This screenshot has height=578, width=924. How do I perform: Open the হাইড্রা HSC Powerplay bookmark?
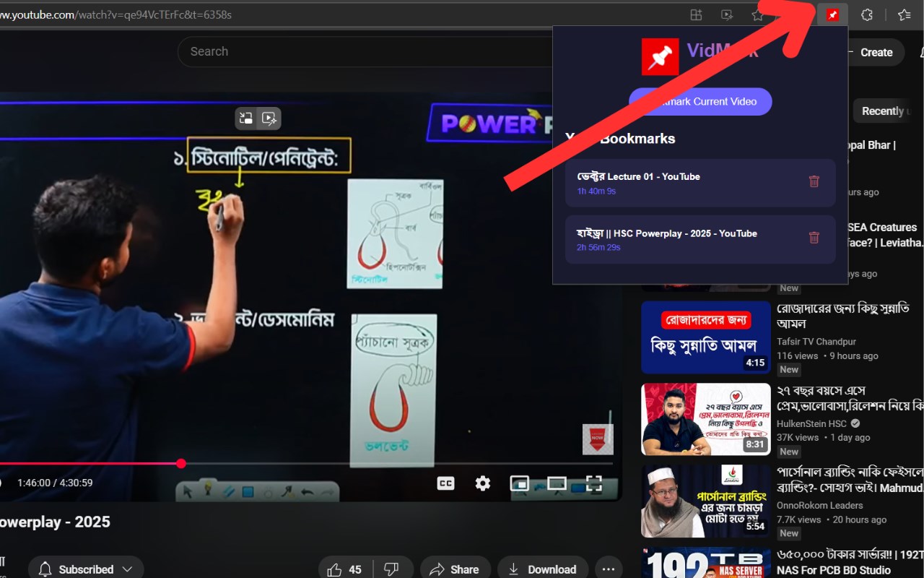click(700, 239)
